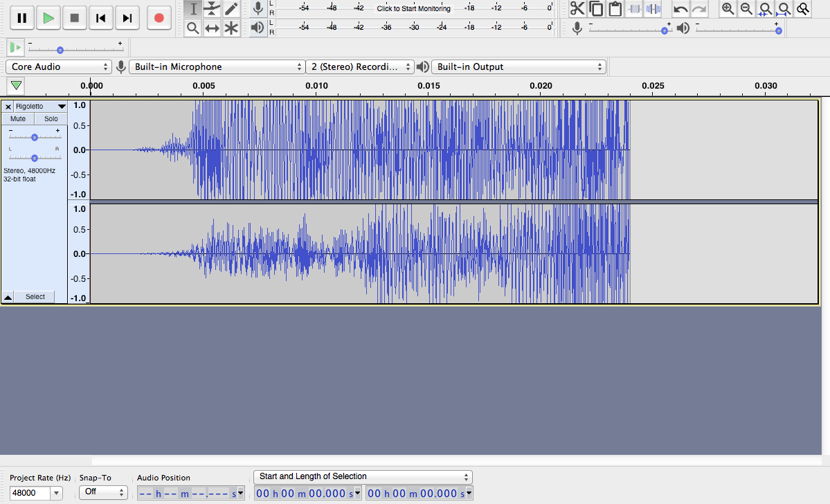Open the Core Audio host dropdown
Viewport: 830px width, 504px height.
click(59, 67)
